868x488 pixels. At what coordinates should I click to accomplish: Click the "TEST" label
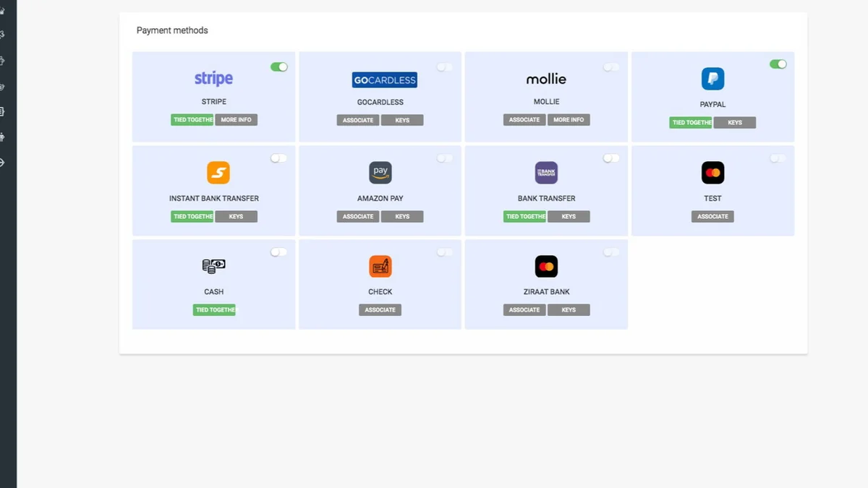pyautogui.click(x=712, y=198)
